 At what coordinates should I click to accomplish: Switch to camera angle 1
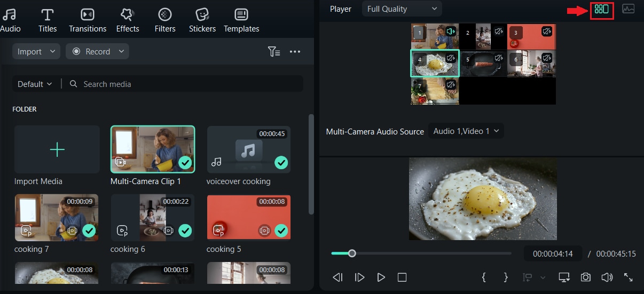point(435,36)
